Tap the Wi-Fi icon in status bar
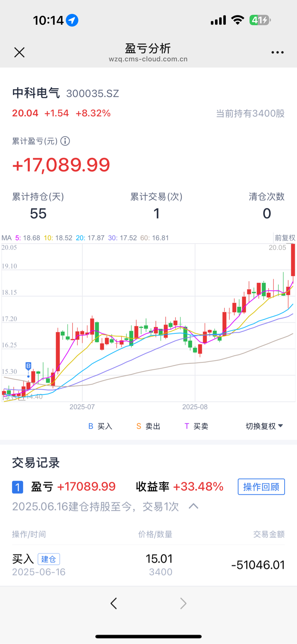The image size is (297, 644). click(237, 20)
